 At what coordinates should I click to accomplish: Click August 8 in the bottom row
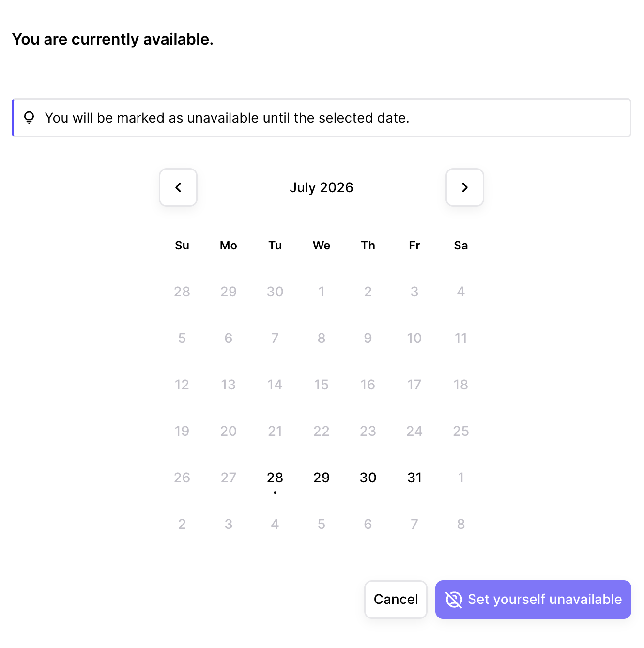(461, 524)
